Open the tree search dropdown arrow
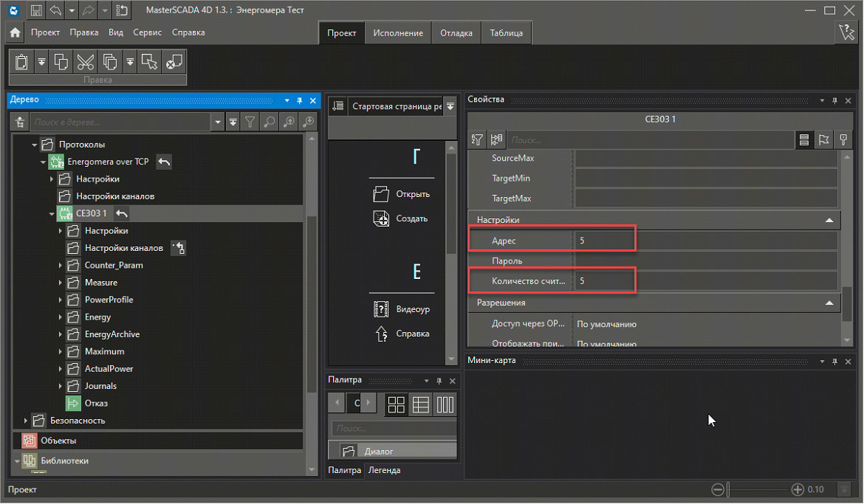The height and width of the screenshot is (504, 864). click(216, 122)
